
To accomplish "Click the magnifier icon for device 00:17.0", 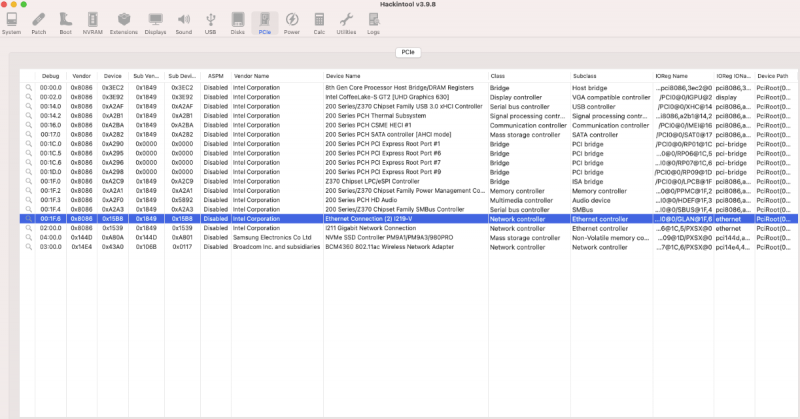I will pyautogui.click(x=29, y=134).
